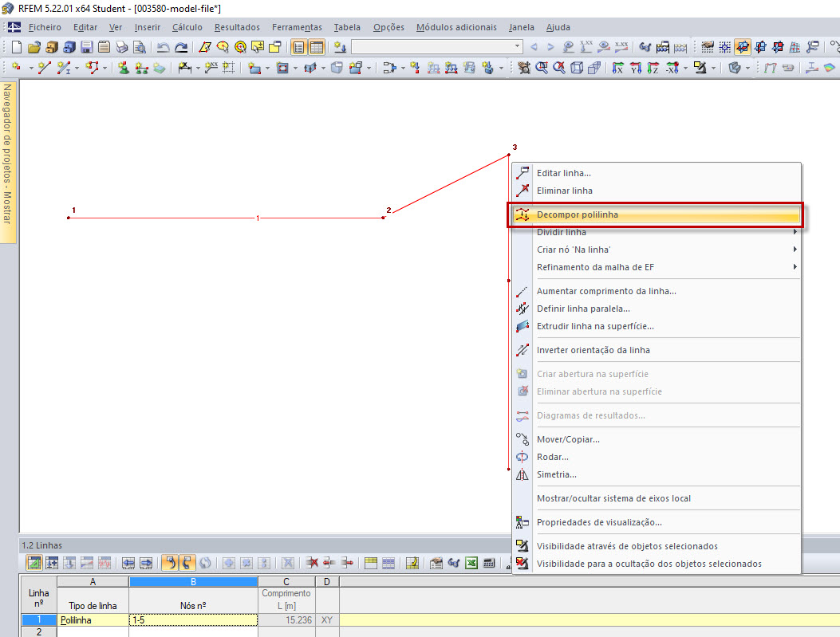Click the New line tool icon

coord(45,68)
